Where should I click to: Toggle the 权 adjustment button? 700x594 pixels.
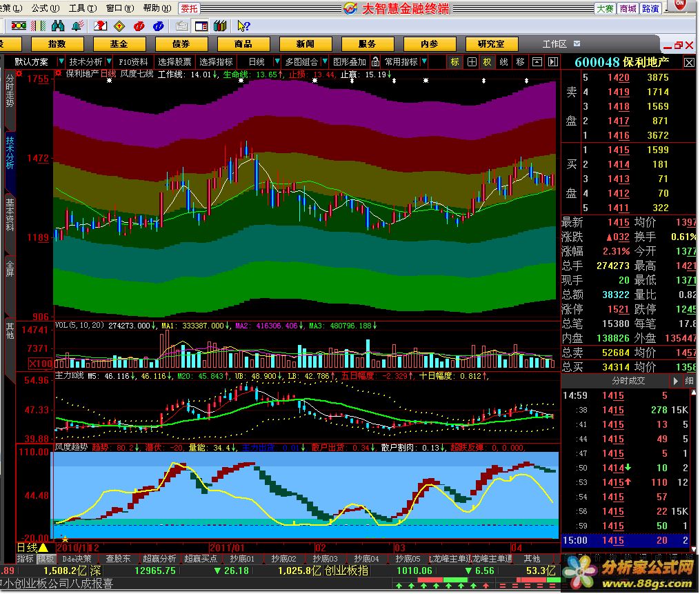(x=488, y=61)
